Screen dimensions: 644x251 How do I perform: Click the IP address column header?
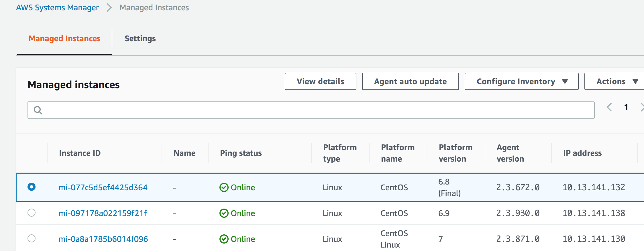click(582, 153)
